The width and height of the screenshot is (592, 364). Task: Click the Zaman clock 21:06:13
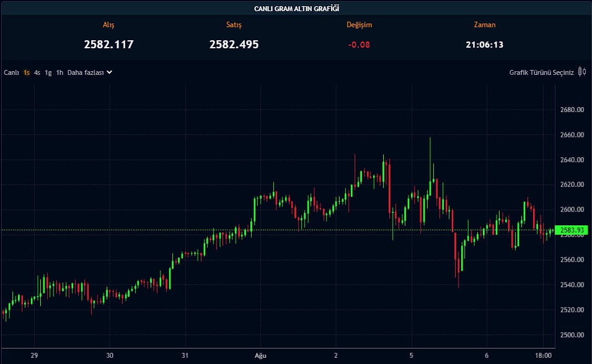pyautogui.click(x=484, y=45)
